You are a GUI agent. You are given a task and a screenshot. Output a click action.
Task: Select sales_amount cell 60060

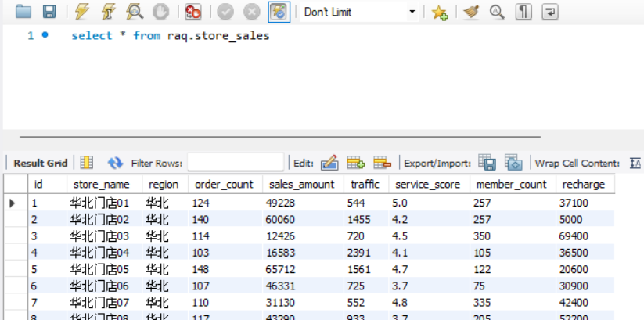coord(303,219)
